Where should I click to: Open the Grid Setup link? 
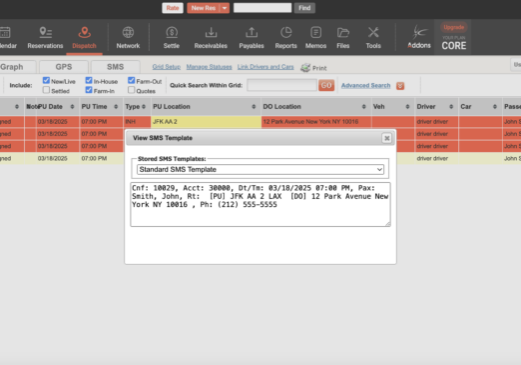[x=166, y=67]
